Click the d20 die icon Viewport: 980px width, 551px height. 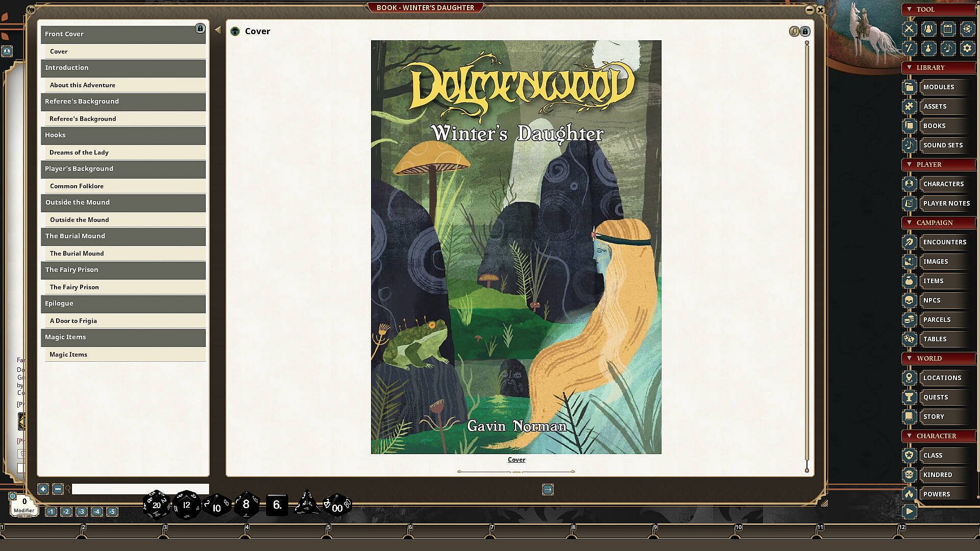coord(156,505)
